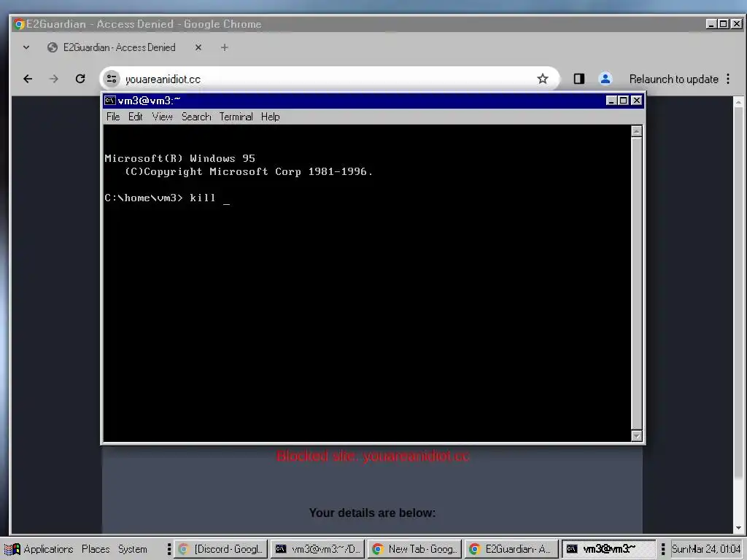
Task: Click the 'Microsoft(R) Windows 95' terminal line
Action: coord(179,158)
